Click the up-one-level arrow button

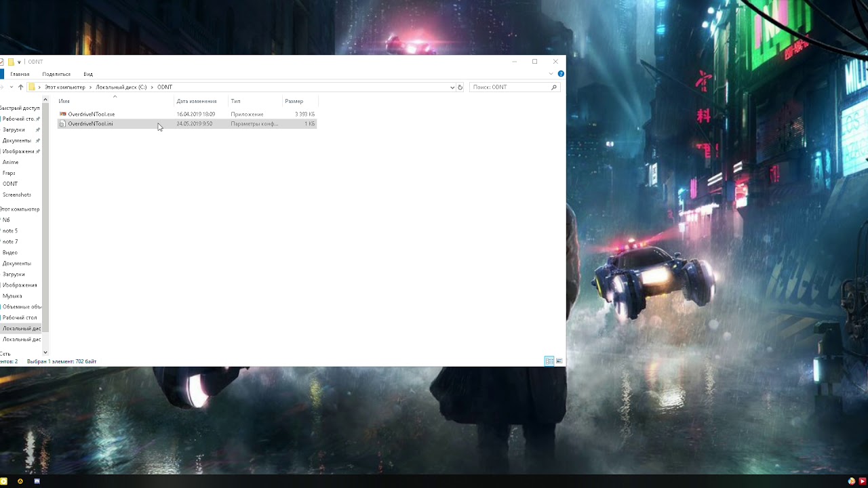point(21,87)
